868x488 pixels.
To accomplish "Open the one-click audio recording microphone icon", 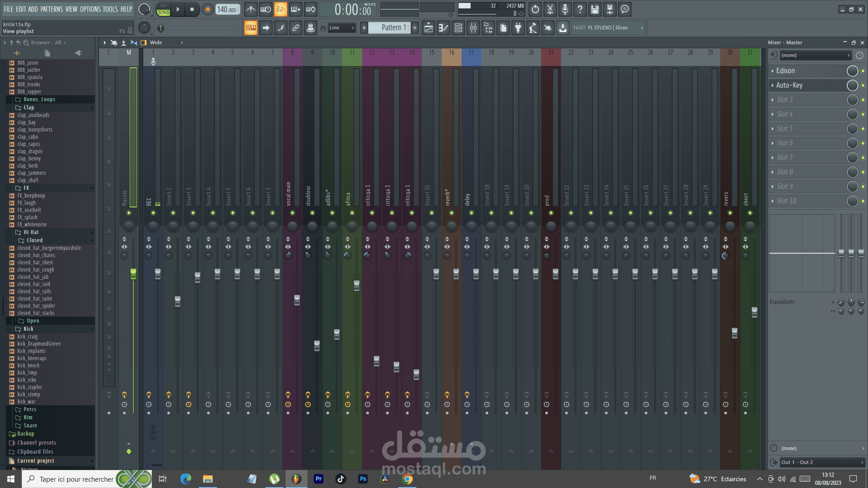I will pos(565,9).
